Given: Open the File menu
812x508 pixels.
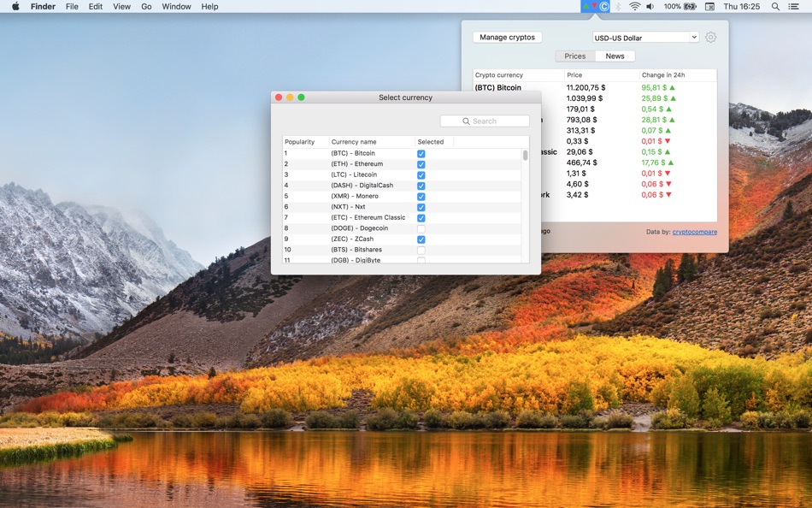Looking at the screenshot, I should (72, 6).
